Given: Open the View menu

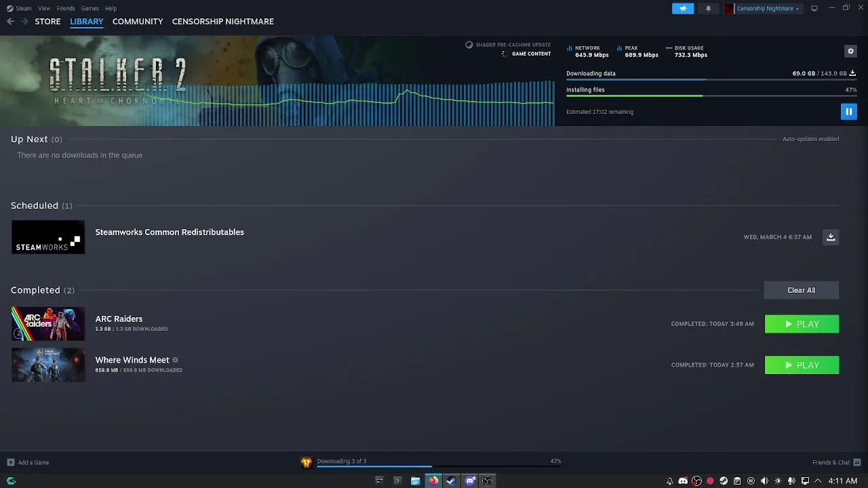Looking at the screenshot, I should tap(44, 8).
